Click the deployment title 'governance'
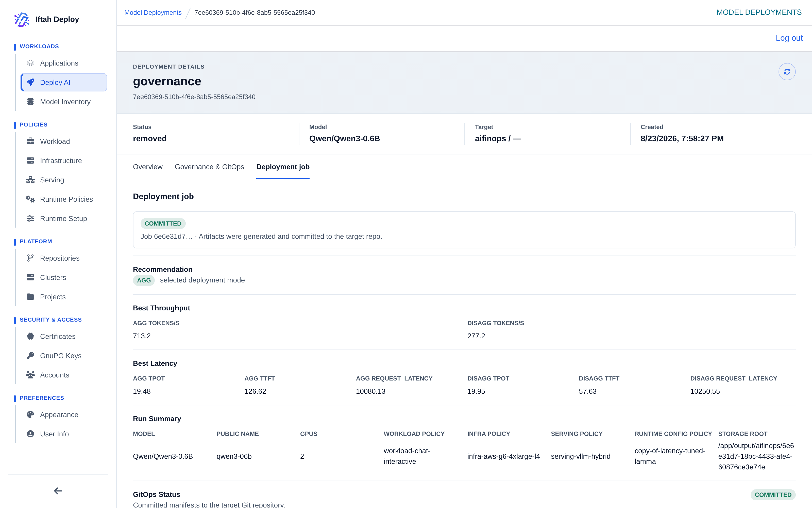Image resolution: width=812 pixels, height=508 pixels. tap(167, 82)
